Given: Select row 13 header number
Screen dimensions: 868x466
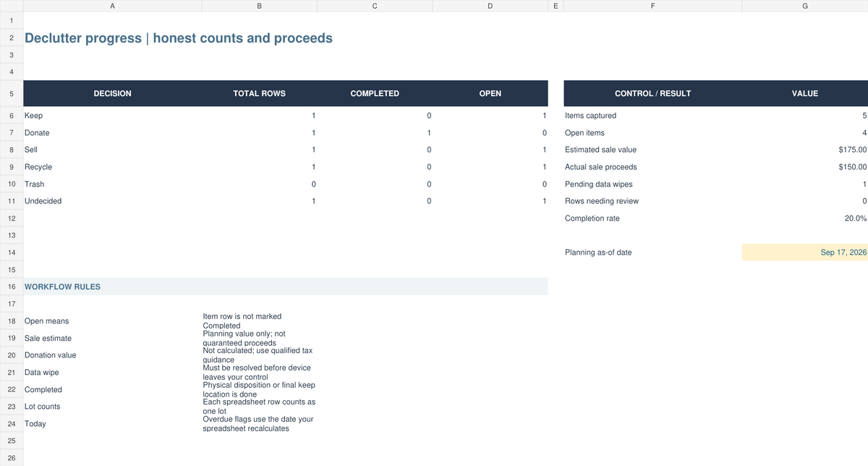Looking at the screenshot, I should (12, 235).
